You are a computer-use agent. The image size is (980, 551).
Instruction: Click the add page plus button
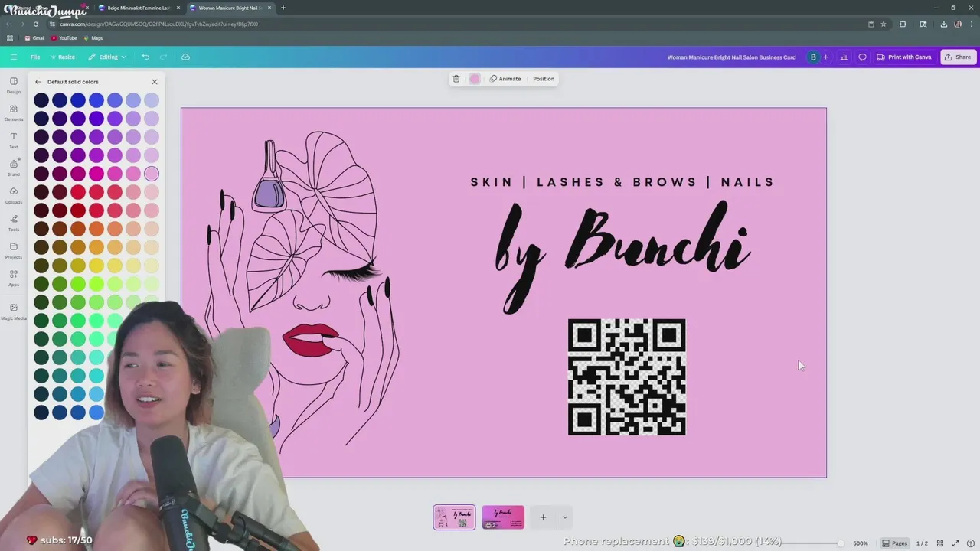coord(543,517)
